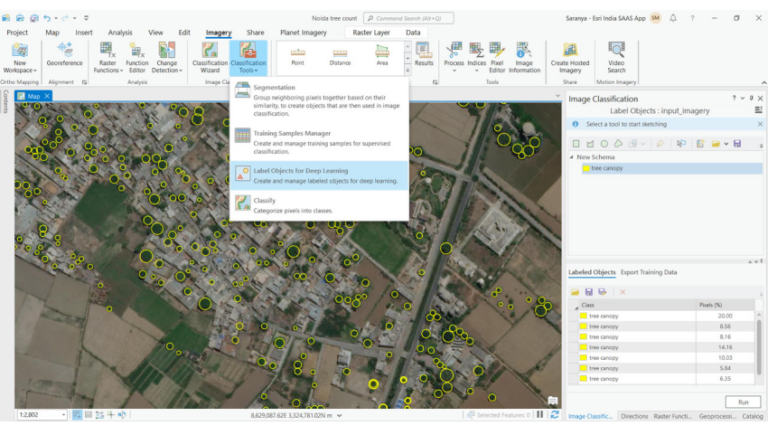The width and height of the screenshot is (768, 435).
Task: Open the map scale dropdown
Action: coord(63,415)
